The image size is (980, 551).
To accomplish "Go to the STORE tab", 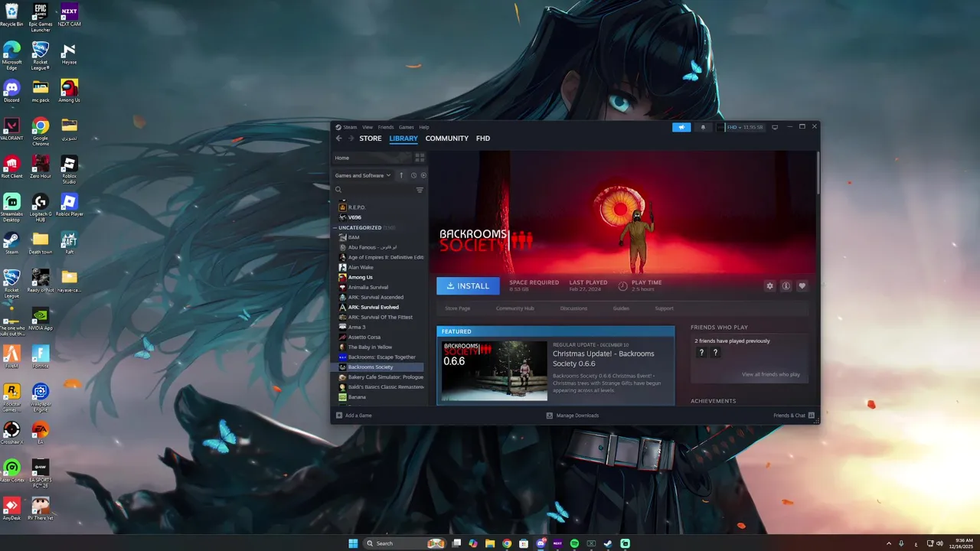I will click(371, 139).
